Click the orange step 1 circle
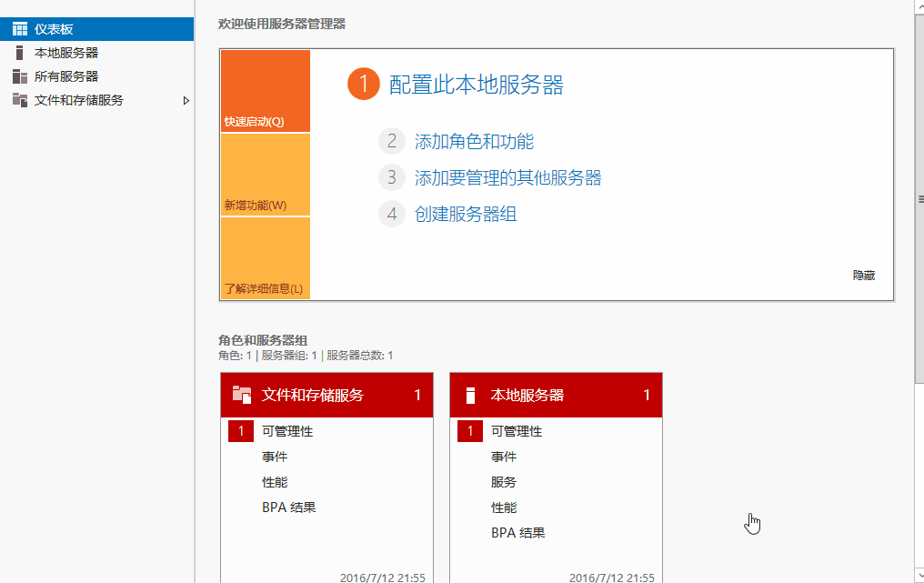Viewport: 924px width, 583px height. point(364,84)
